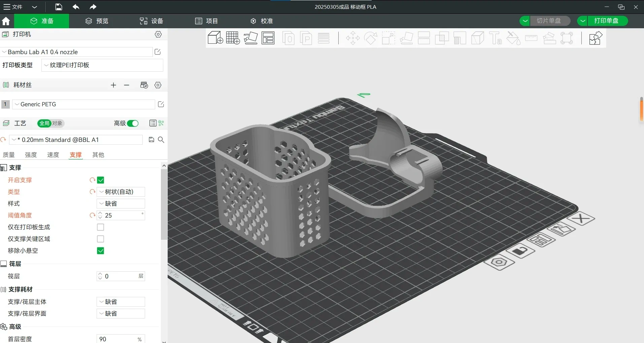Select the Support painting tool icon

click(460, 38)
